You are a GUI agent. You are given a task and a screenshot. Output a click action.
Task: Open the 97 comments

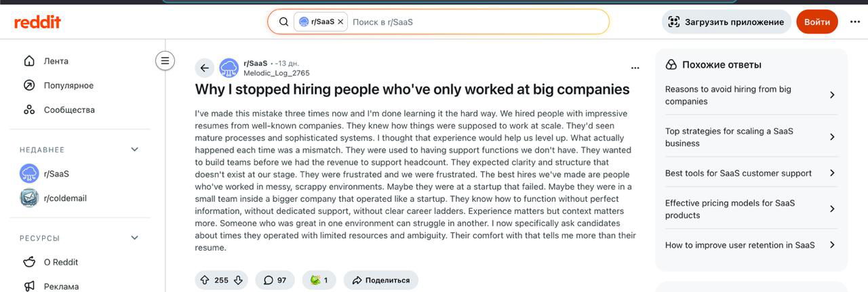pos(275,280)
